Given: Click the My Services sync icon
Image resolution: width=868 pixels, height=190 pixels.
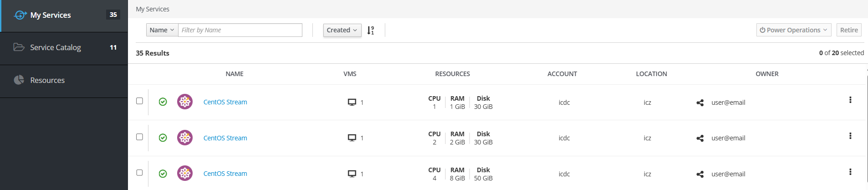Looking at the screenshot, I should pyautogui.click(x=20, y=15).
